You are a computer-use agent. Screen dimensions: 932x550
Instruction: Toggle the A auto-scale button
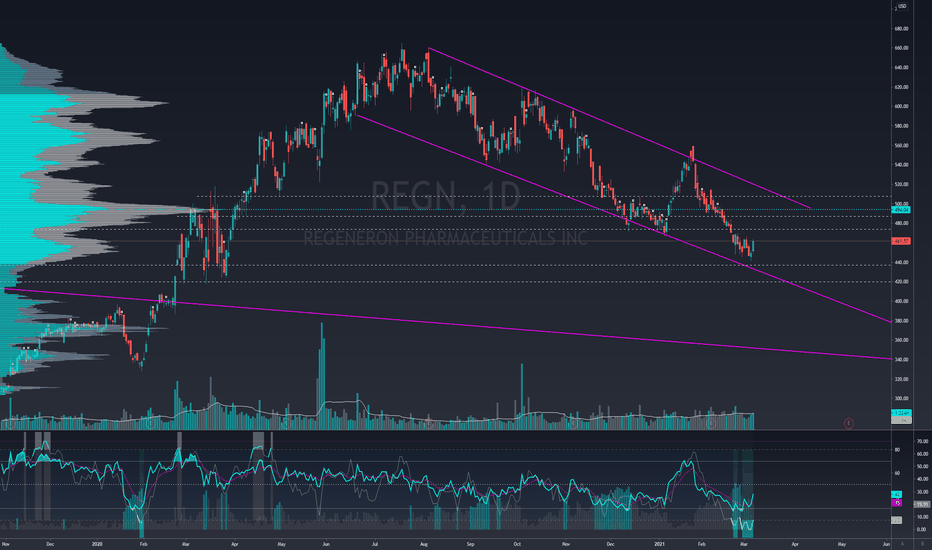(902, 543)
